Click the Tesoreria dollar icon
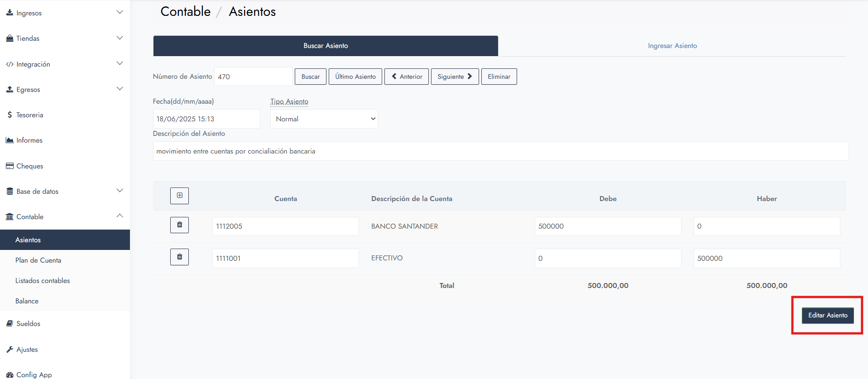Screen dimensions: 868x379 10,115
